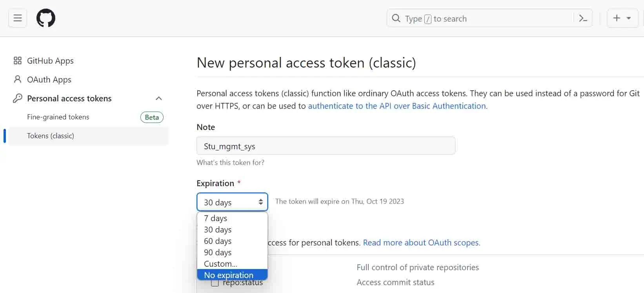Click the plus create-new icon
The image size is (644, 293).
[617, 18]
